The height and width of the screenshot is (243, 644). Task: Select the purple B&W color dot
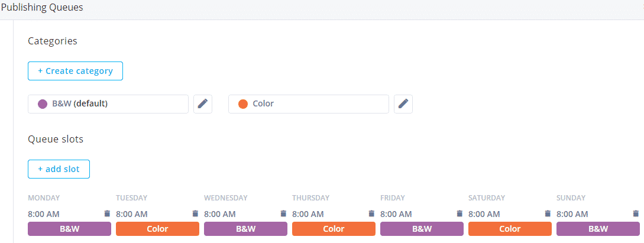pos(43,104)
